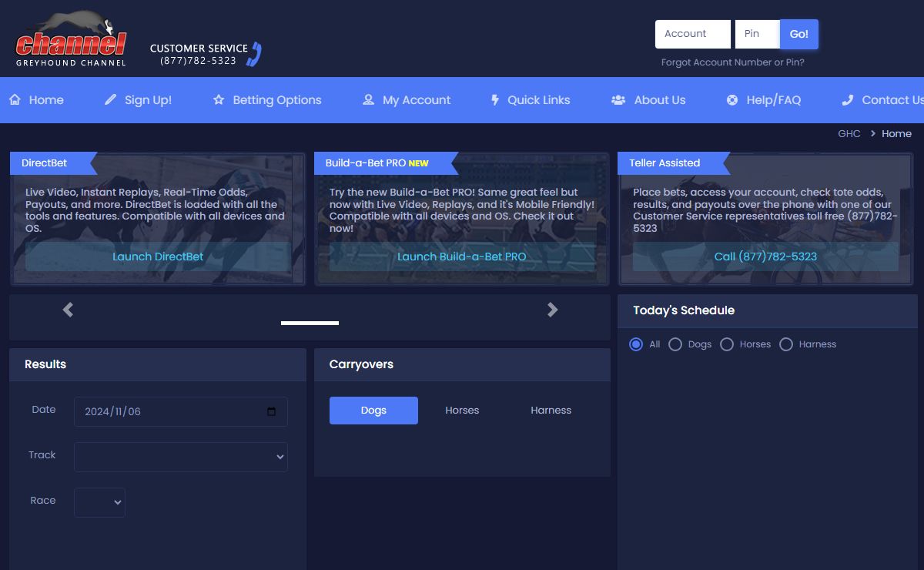Viewport: 924px width, 570px height.
Task: Click Forgot Account Number or Pin link
Action: 733,62
